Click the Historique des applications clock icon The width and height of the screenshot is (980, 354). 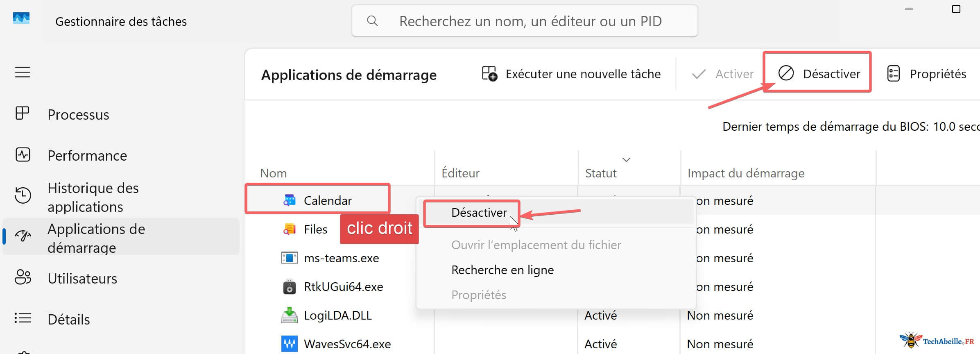[23, 195]
